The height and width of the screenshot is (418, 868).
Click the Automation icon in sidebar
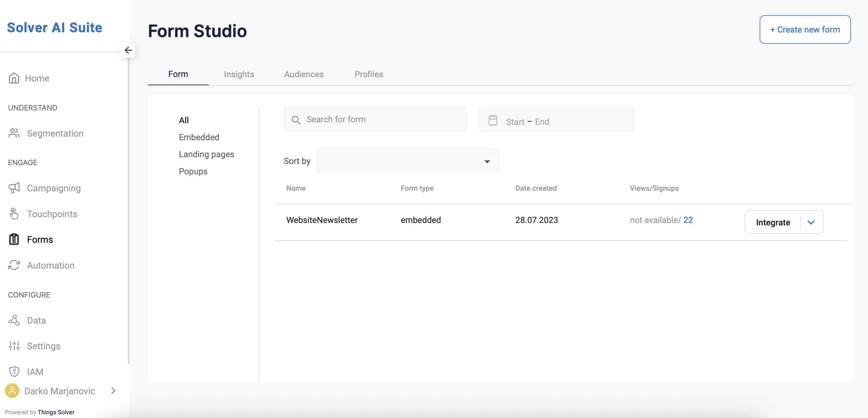(14, 266)
